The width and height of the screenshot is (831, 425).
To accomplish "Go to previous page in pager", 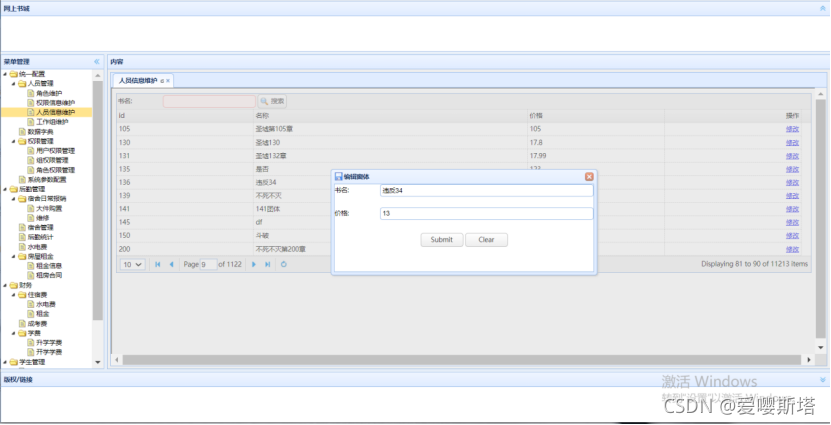I will (x=171, y=264).
